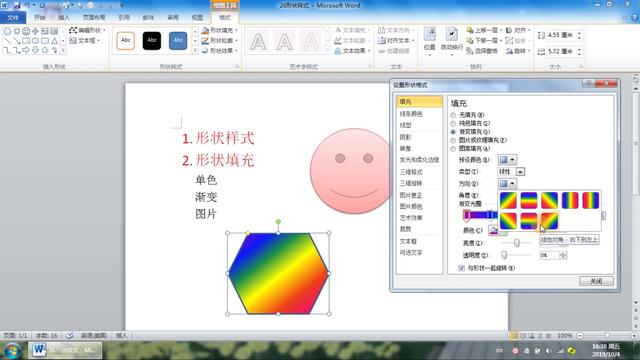Image resolution: width=640 pixels, height=360 pixels.
Task: Click the 文本框 text box icon
Action: pyautogui.click(x=73, y=40)
